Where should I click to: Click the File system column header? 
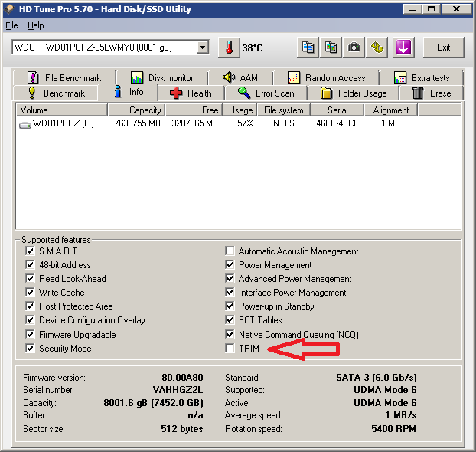tap(284, 110)
